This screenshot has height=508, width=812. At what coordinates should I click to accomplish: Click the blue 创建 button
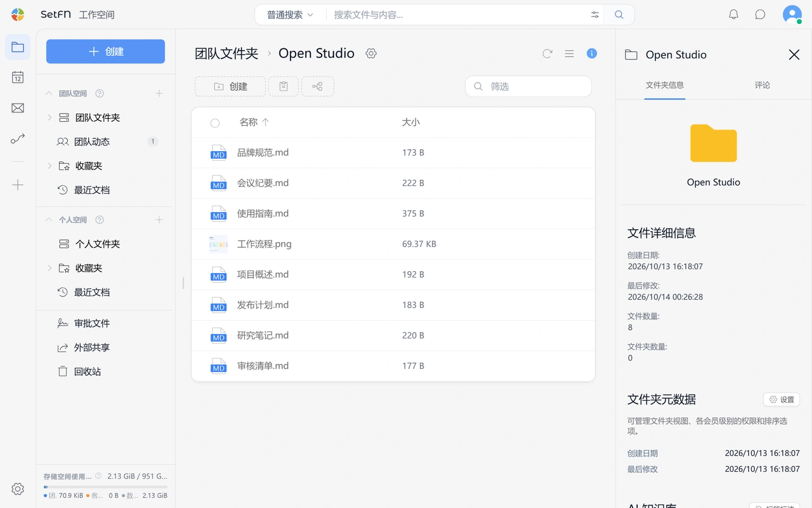tap(105, 51)
